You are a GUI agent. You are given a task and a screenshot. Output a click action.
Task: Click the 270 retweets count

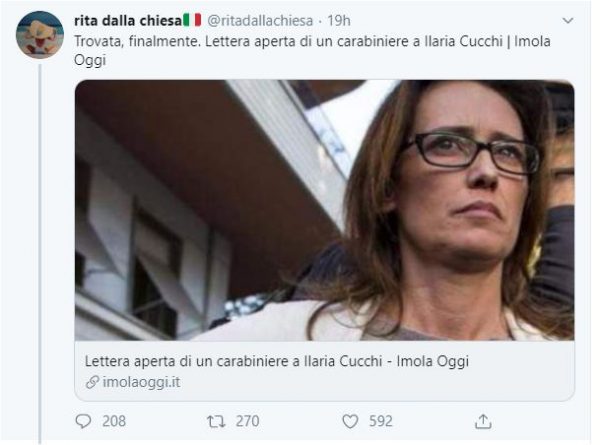[249, 421]
